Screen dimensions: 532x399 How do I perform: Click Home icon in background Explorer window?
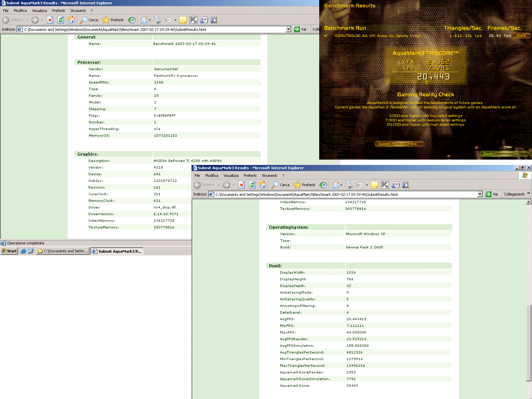pyautogui.click(x=71, y=20)
